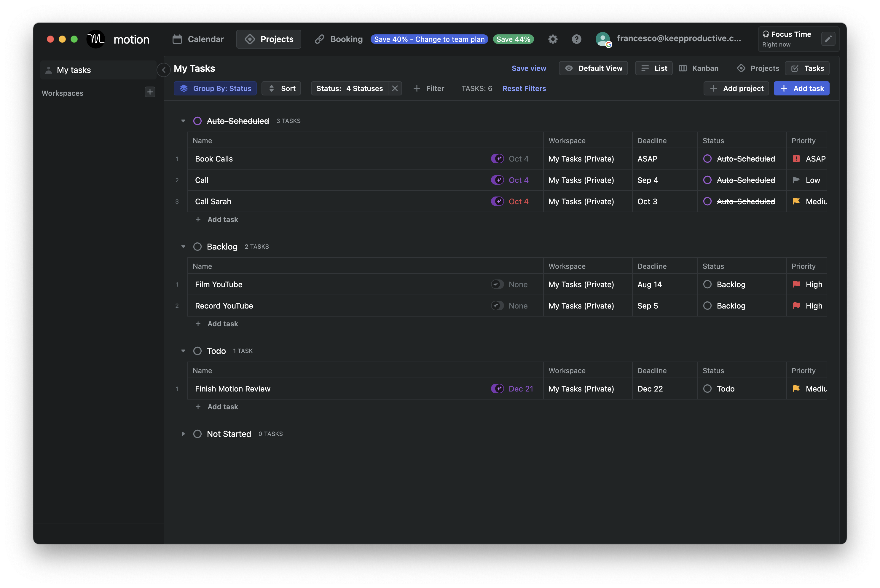Collapse the sidebar with the back chevron
This screenshot has width=880, height=588.
pyautogui.click(x=163, y=70)
